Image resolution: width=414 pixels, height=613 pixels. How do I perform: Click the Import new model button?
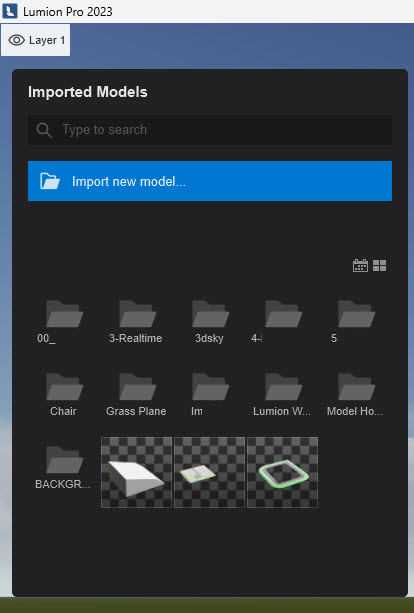point(210,181)
